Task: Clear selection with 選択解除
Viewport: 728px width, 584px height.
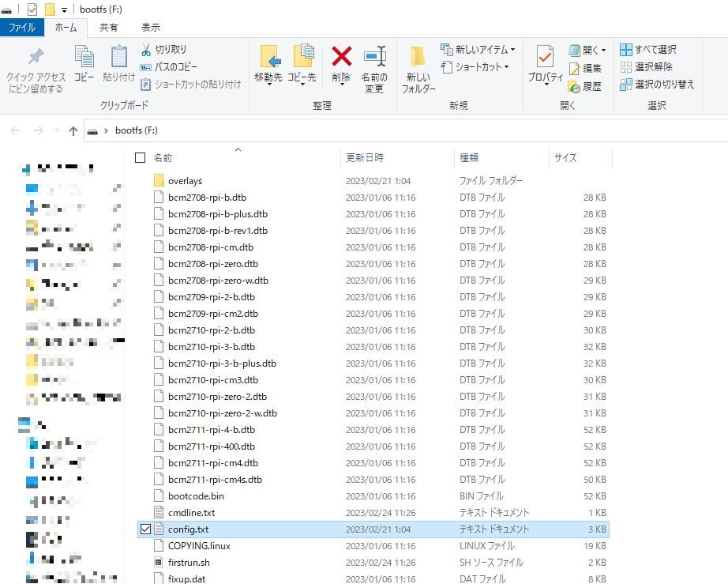Action: 647,67
